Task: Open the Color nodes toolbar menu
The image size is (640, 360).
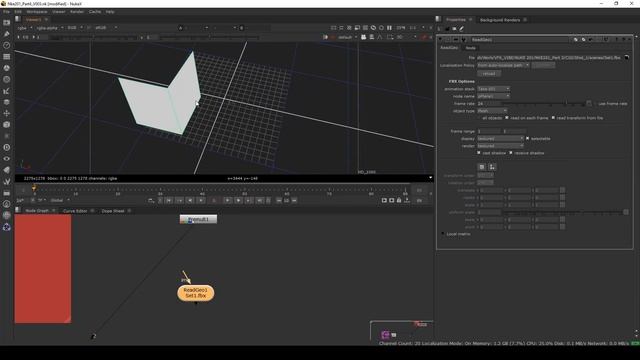Action: click(x=7, y=68)
